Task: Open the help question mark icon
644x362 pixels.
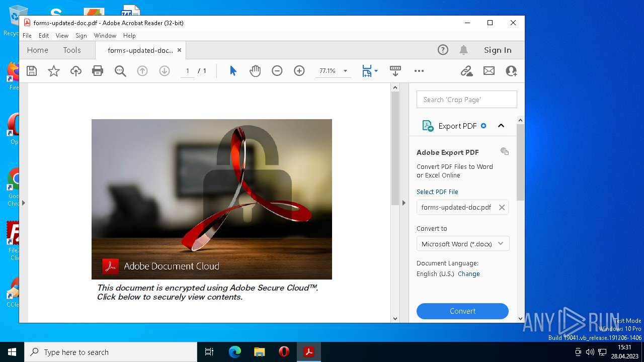Action: 443,50
